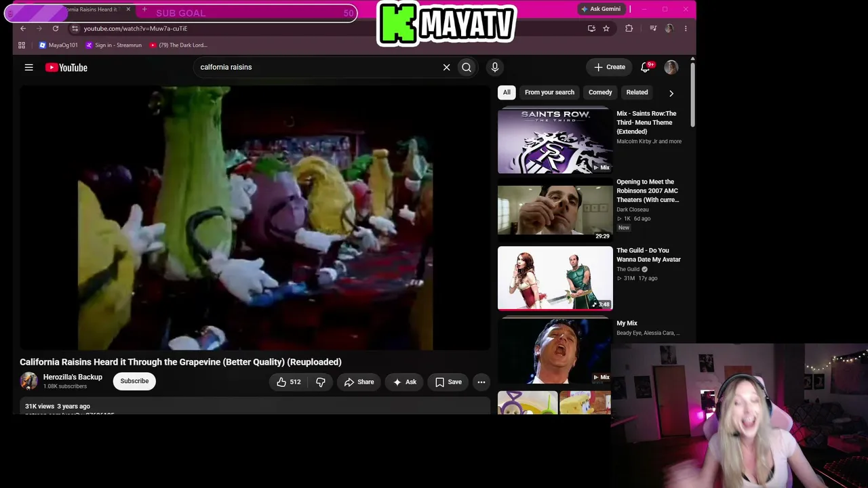Viewport: 868px width, 488px height.
Task: Start voice search with the microphone icon
Action: [495, 67]
